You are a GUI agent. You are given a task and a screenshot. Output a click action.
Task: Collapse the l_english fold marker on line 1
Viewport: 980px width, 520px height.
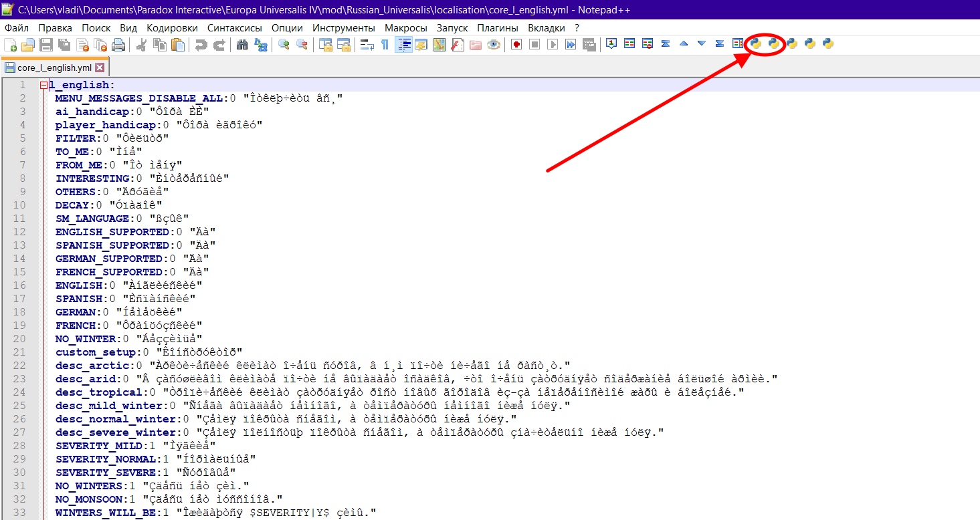click(x=43, y=86)
